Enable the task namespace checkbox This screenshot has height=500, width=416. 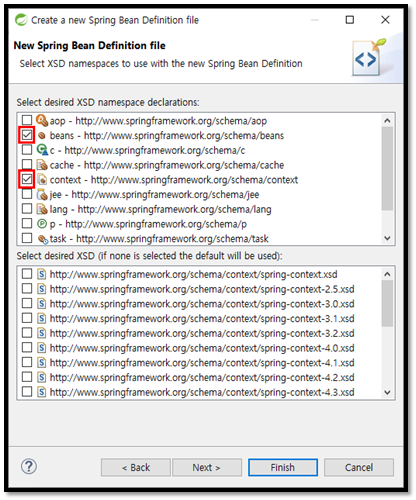(x=27, y=238)
